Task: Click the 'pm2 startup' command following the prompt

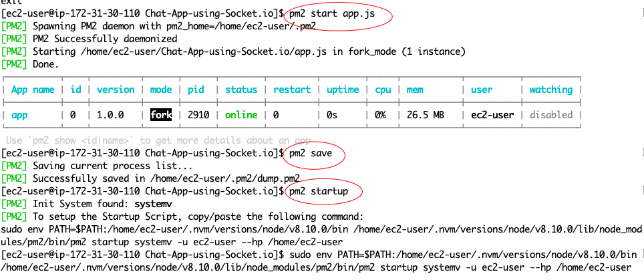Action: [319, 191]
